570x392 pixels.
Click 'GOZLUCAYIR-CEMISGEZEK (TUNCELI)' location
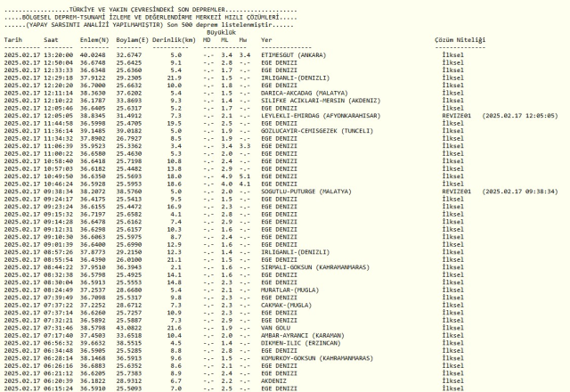click(x=317, y=131)
